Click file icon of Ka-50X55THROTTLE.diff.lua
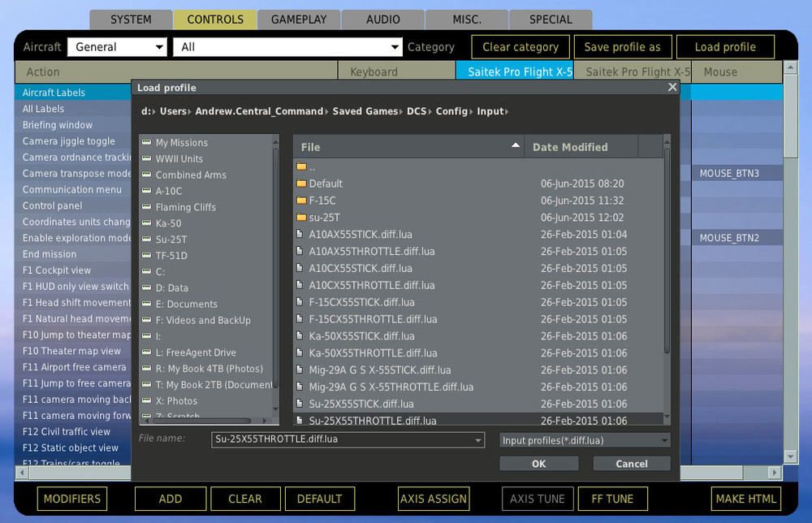 coord(300,352)
